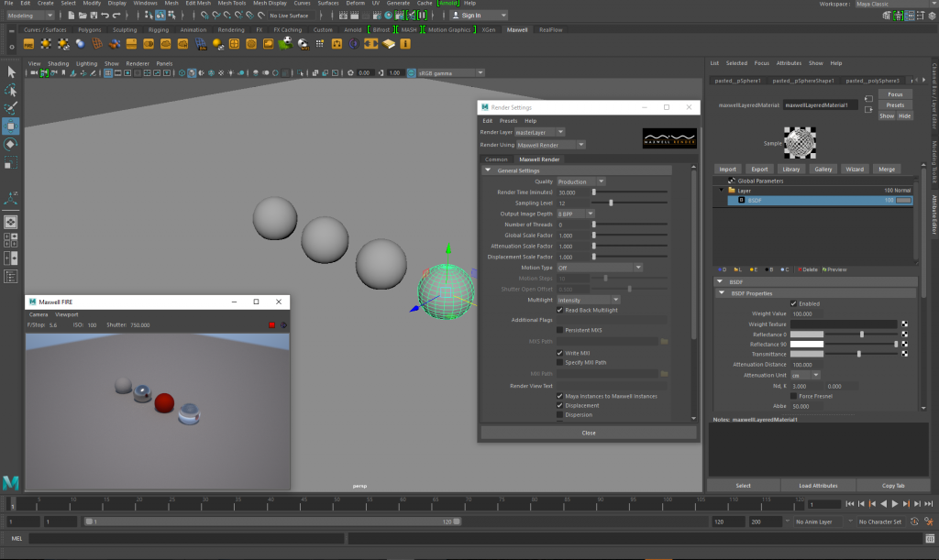
Task: Click the MXS Path folder browse icon
Action: 665,341
